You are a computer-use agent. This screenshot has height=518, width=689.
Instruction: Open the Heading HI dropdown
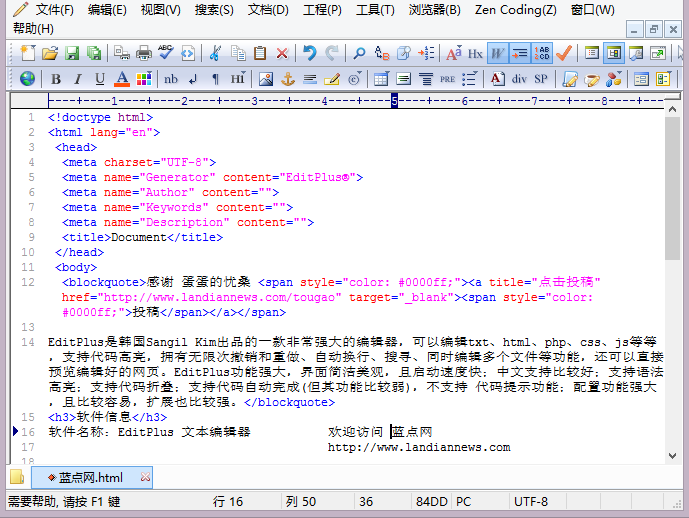(238, 79)
